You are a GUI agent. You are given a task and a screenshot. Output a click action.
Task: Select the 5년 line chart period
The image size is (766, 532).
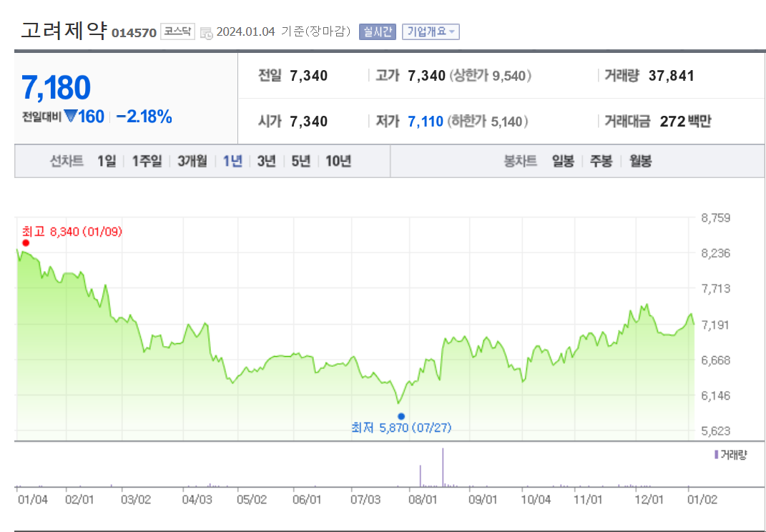click(301, 161)
